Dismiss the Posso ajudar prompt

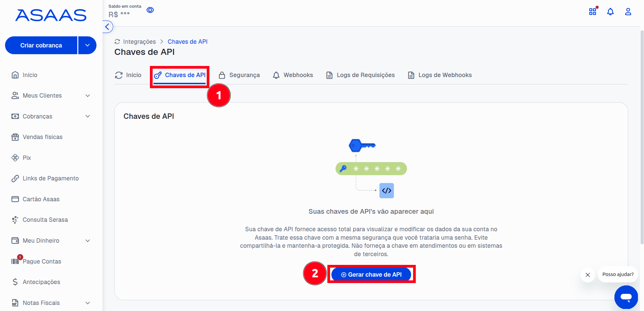point(588,275)
